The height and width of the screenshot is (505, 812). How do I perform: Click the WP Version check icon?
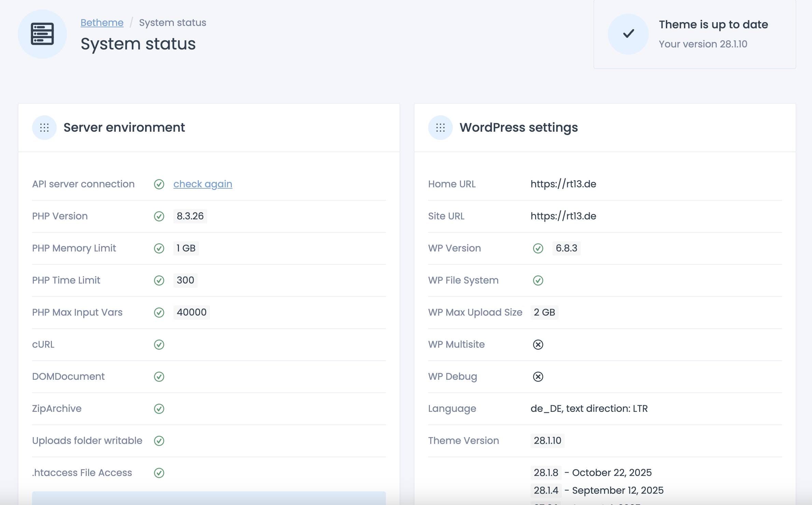pos(538,248)
